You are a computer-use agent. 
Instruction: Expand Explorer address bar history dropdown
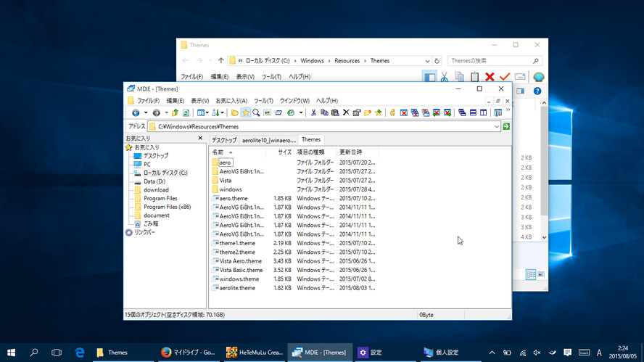427,61
